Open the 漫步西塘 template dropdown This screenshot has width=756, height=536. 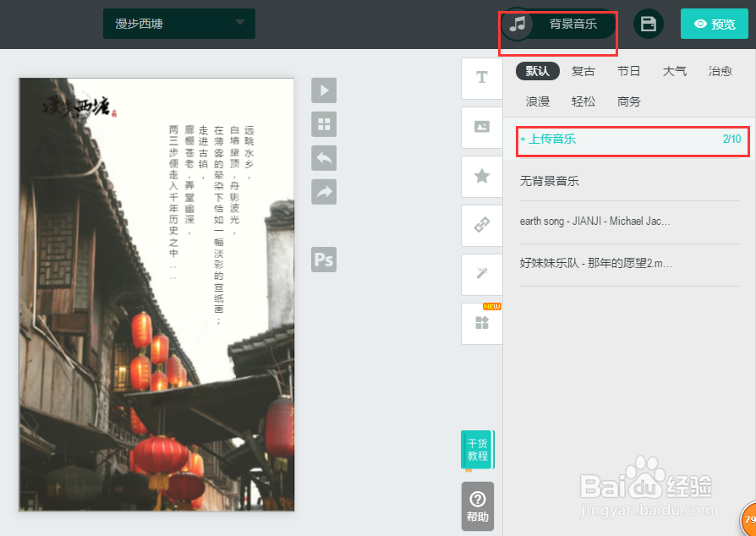point(179,24)
